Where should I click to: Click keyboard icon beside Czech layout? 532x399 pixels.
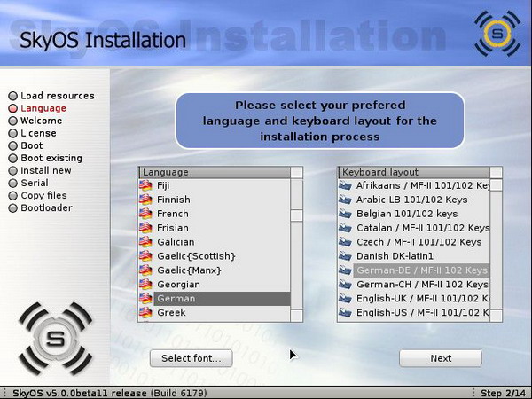click(345, 242)
